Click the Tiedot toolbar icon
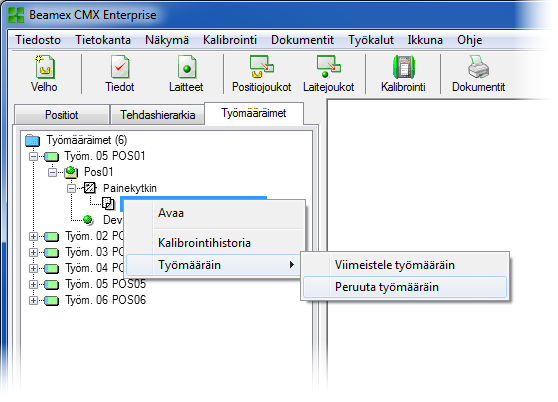 click(x=120, y=67)
